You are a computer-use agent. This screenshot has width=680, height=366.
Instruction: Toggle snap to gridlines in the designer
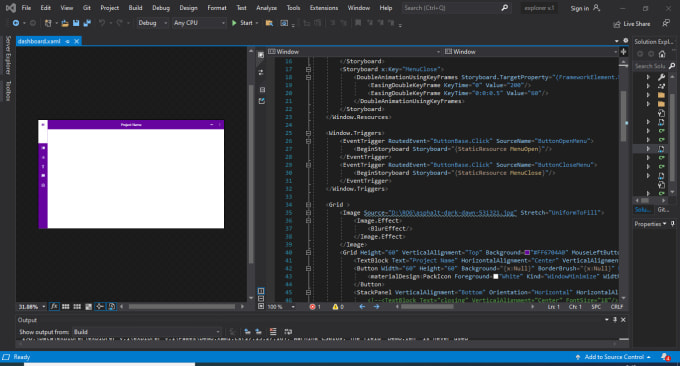77,307
